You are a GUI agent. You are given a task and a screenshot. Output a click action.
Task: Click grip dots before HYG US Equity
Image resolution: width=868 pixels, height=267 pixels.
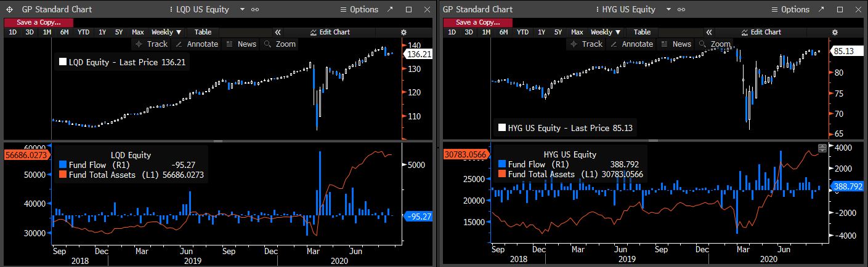596,9
